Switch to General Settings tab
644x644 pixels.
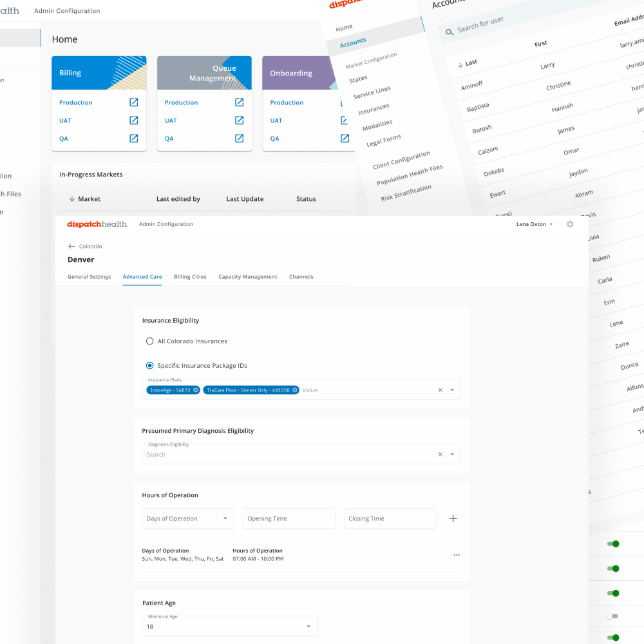(x=89, y=277)
